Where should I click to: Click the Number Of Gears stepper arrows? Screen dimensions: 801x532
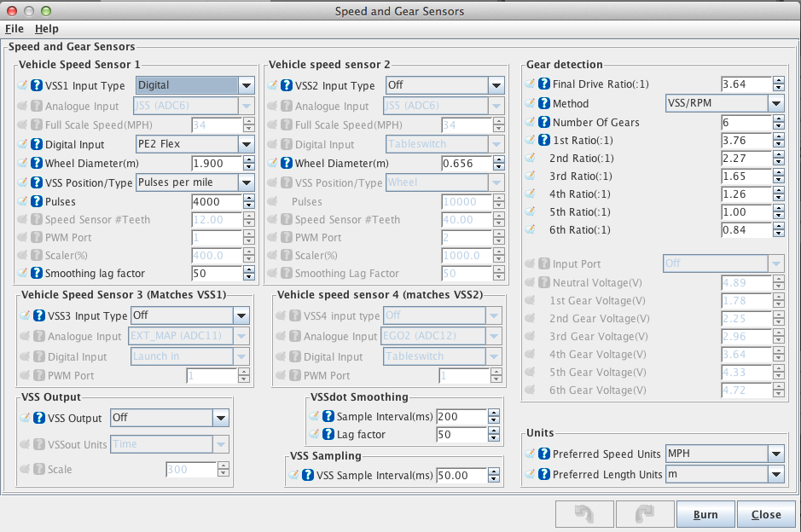coord(778,122)
